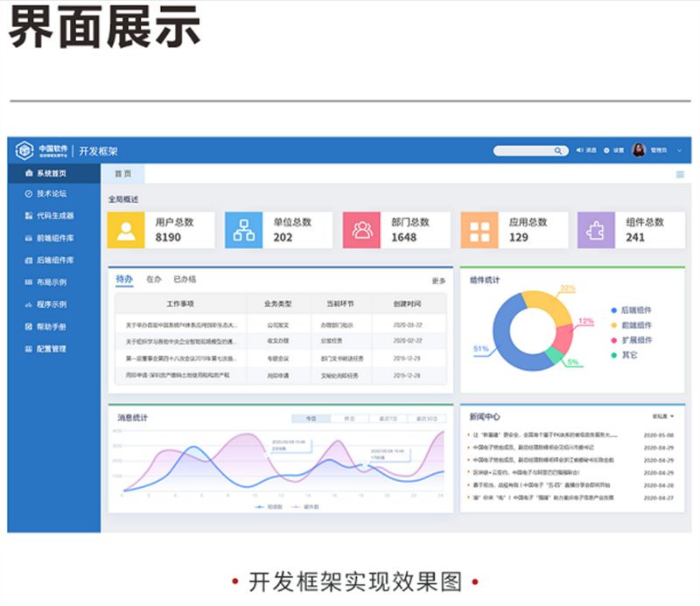Toggle 扩展组件 legend entry in donut chart
The image size is (700, 606).
[x=631, y=340]
